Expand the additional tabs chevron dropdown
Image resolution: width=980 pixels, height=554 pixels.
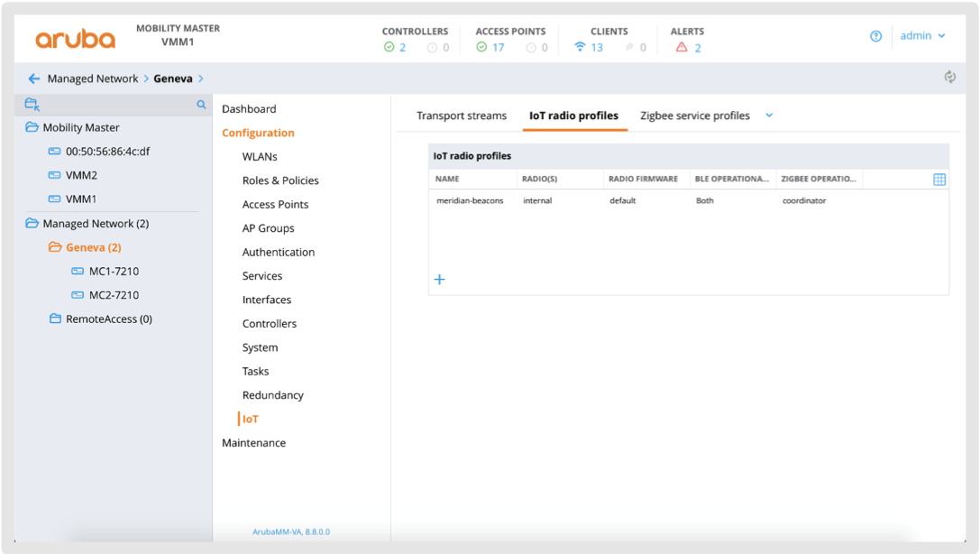tap(769, 115)
